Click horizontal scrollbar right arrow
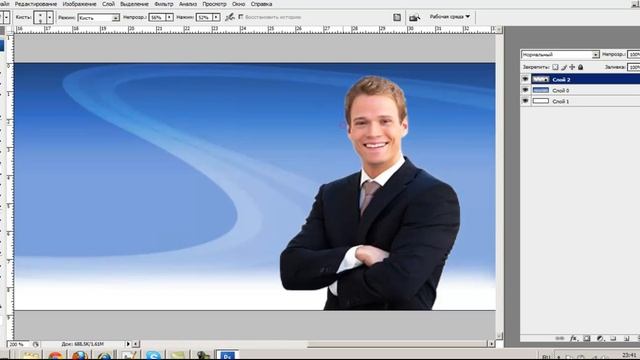The height and width of the screenshot is (360, 640). (x=491, y=344)
